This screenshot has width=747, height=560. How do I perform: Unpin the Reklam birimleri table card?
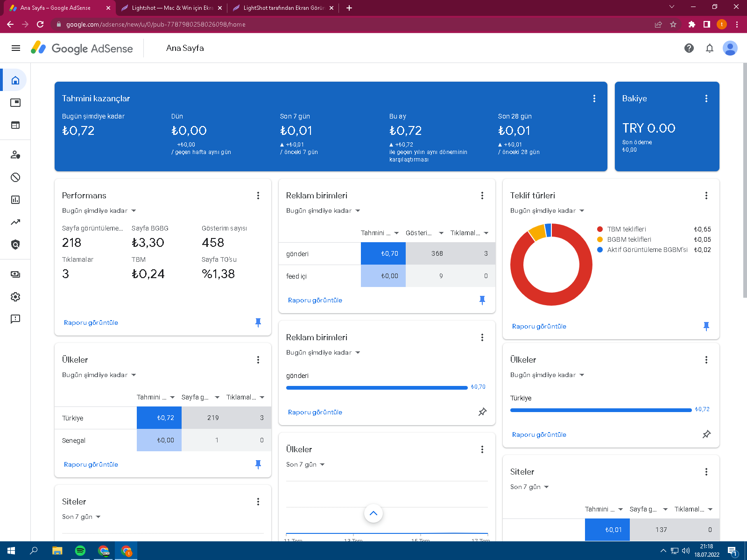point(482,300)
